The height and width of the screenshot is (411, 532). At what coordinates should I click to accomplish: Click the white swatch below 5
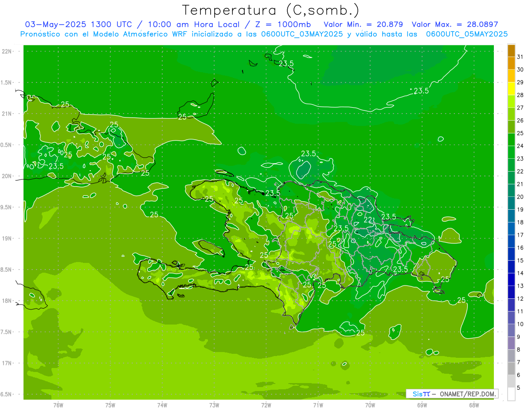511,394
